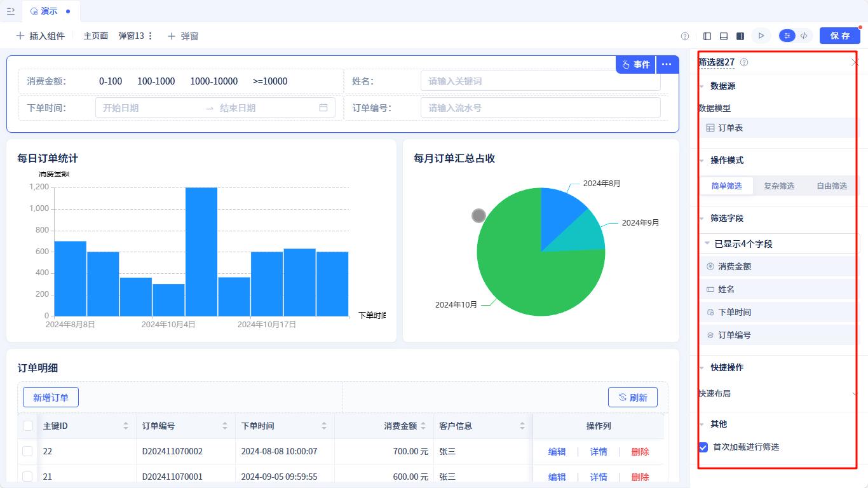868x488 pixels.
Task: Select the 1000-10000 consumption amount range
Action: point(214,81)
